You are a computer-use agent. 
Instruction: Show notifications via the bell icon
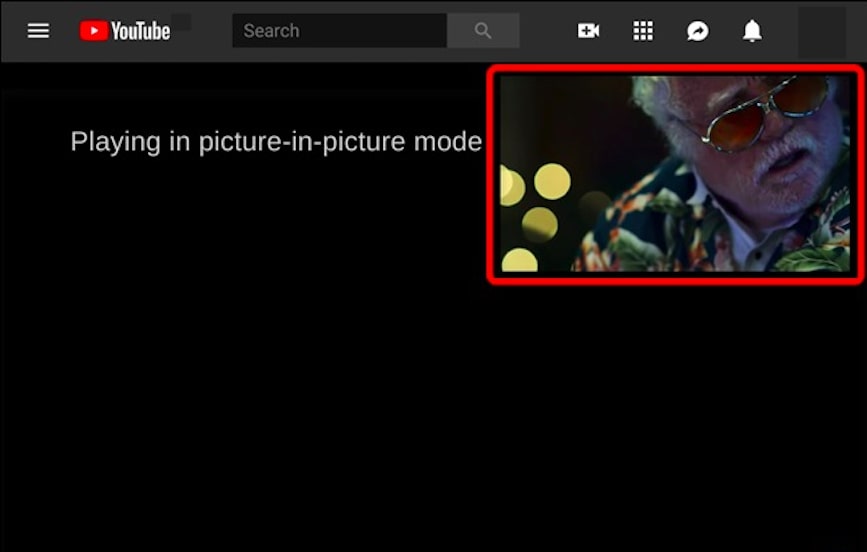(752, 31)
